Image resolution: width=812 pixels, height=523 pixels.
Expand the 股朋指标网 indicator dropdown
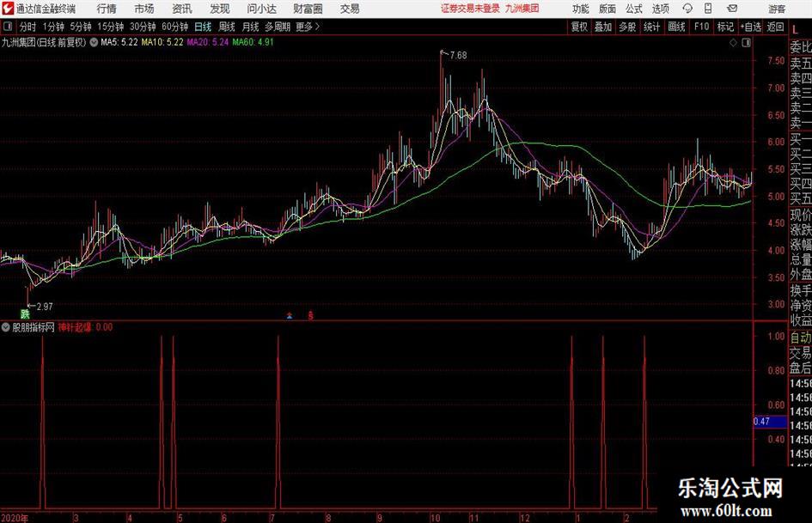tap(6, 327)
